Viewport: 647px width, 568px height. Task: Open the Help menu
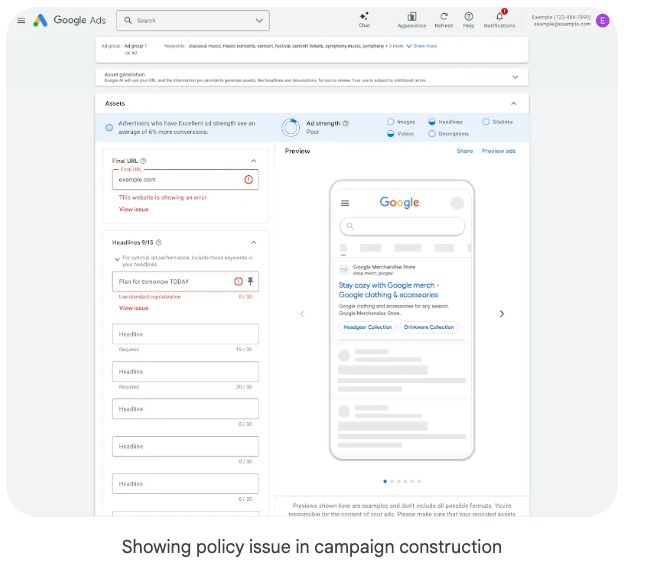pos(468,19)
